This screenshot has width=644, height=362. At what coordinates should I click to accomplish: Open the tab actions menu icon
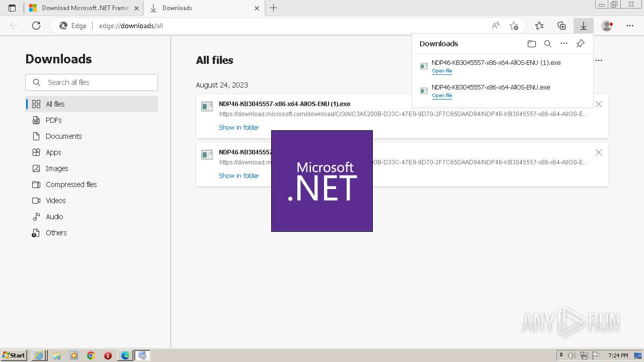[x=12, y=8]
